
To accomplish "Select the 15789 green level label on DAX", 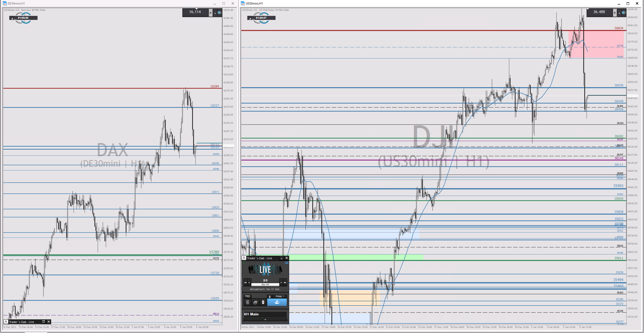I will click(x=214, y=252).
